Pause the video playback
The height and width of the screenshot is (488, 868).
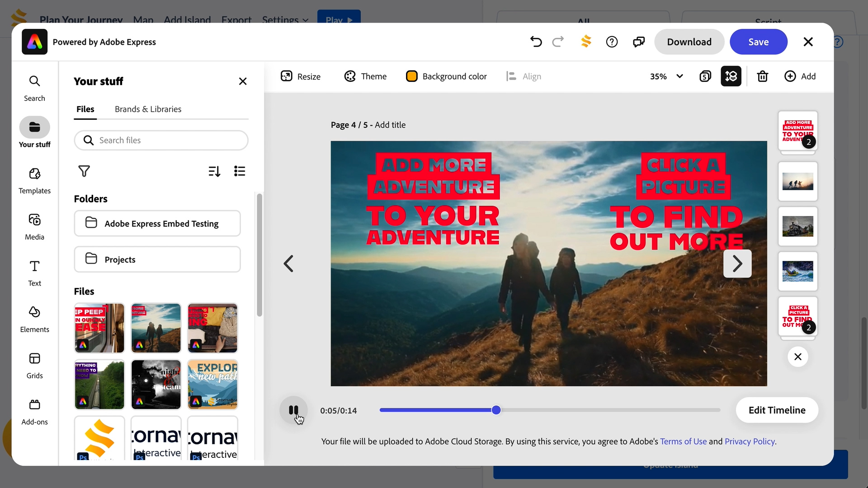pyautogui.click(x=293, y=410)
